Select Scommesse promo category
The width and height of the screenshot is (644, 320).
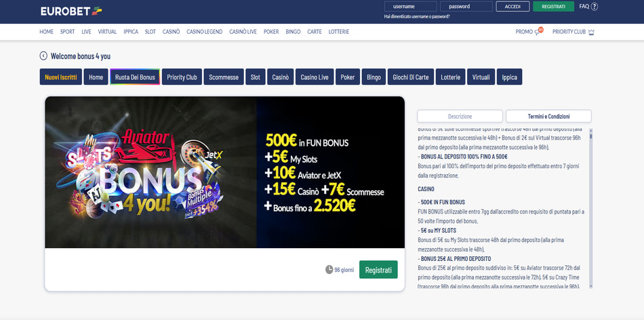click(224, 77)
